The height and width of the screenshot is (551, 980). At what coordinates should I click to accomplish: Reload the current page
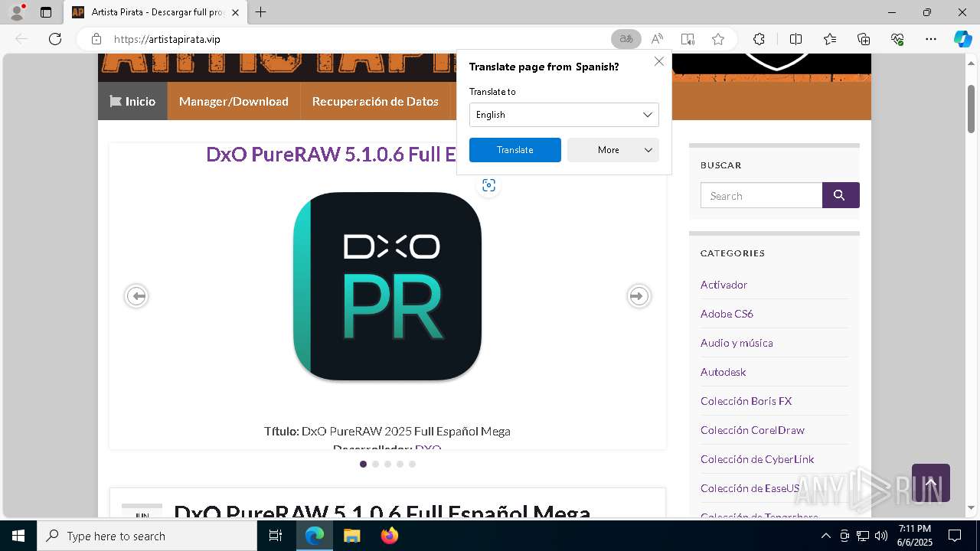coord(55,39)
